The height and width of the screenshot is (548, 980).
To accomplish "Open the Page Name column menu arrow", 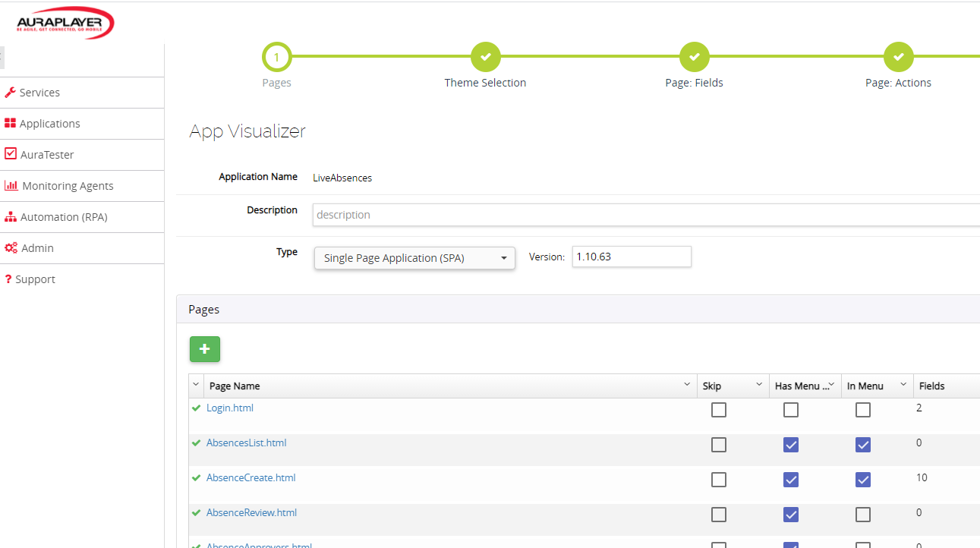I will (x=687, y=385).
